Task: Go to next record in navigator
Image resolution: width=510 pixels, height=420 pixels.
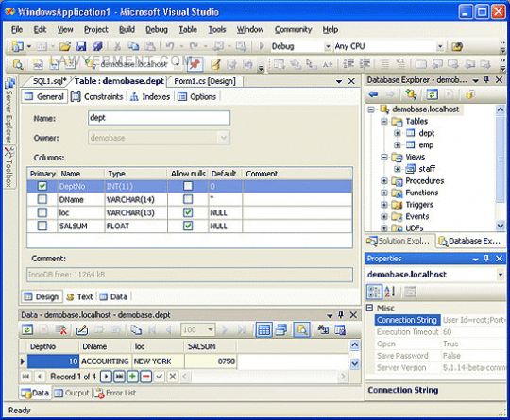Action: pos(106,377)
